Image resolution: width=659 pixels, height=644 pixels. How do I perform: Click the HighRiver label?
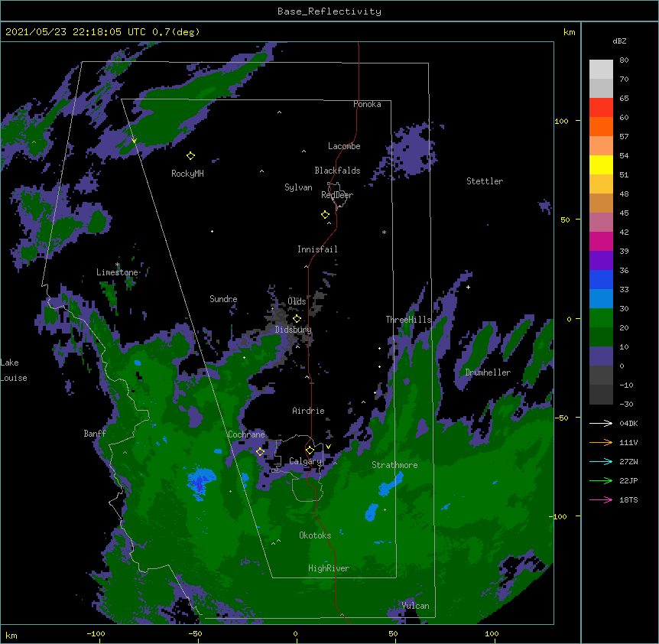[329, 568]
